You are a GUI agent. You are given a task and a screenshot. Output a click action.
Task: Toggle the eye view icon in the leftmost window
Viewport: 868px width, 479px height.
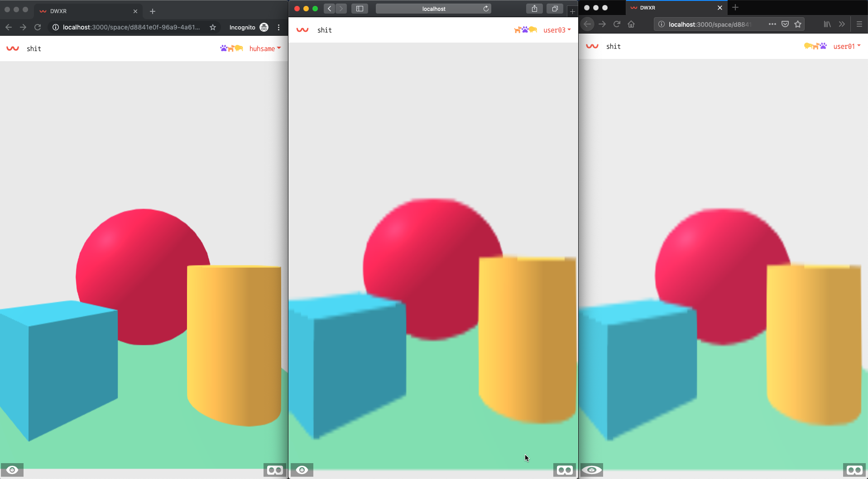(12, 470)
